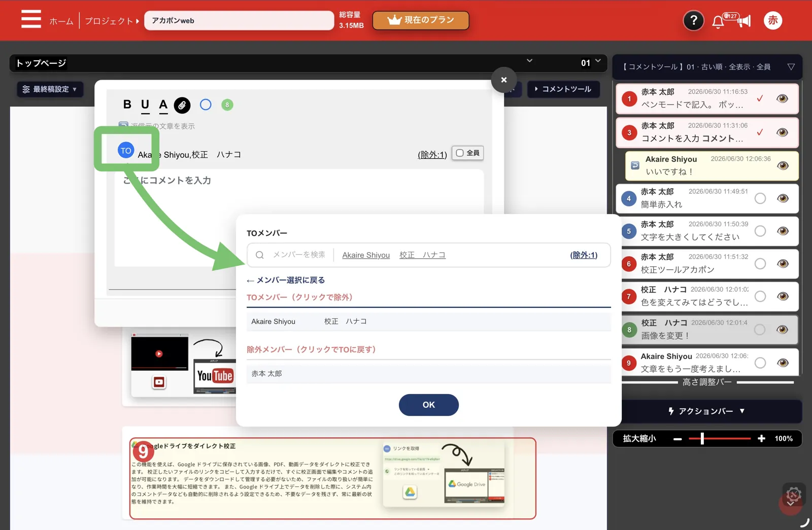Uncheck the red checkmark on comment 1
The height and width of the screenshot is (530, 812).
click(x=760, y=98)
